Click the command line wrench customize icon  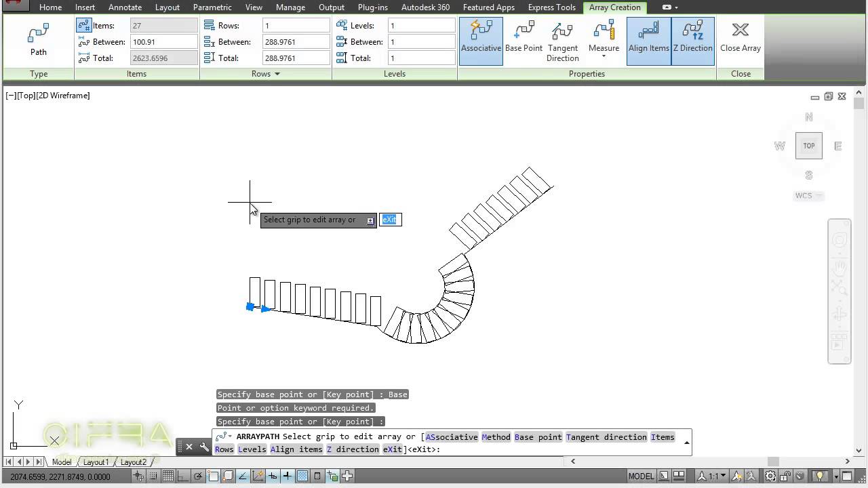(x=204, y=447)
